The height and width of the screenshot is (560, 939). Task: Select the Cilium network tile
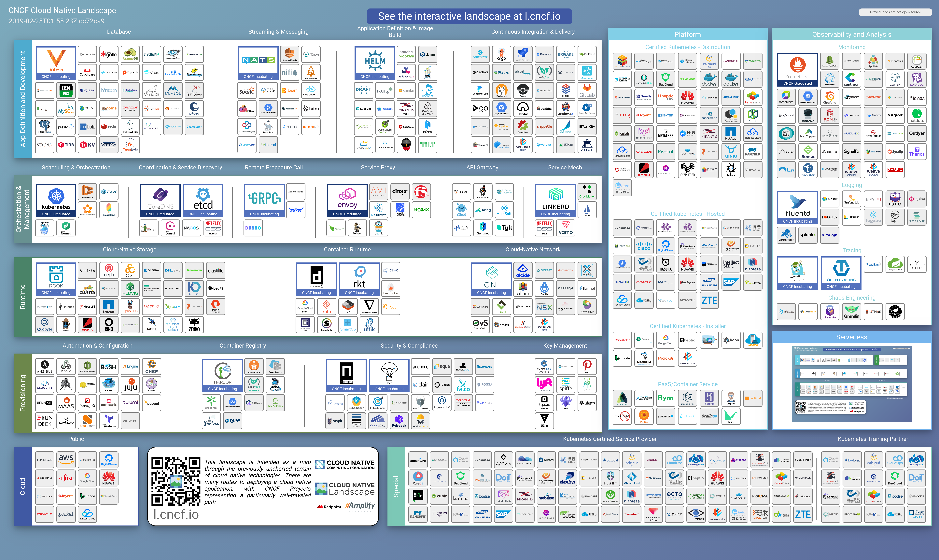[523, 289]
